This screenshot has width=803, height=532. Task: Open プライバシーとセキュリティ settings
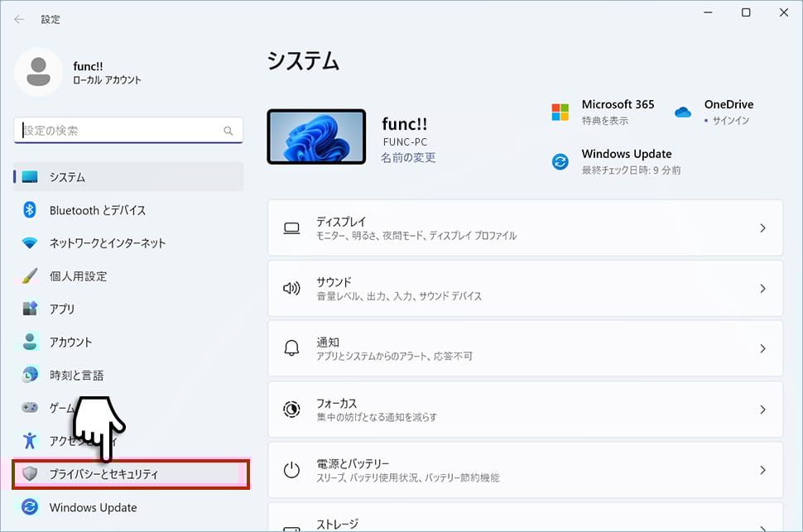coord(131,473)
